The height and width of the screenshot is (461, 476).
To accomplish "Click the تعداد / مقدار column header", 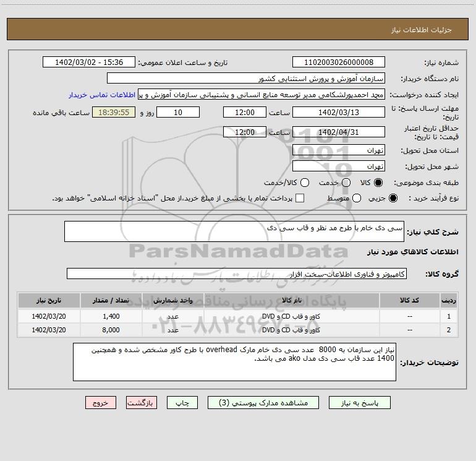I will (111, 301).
